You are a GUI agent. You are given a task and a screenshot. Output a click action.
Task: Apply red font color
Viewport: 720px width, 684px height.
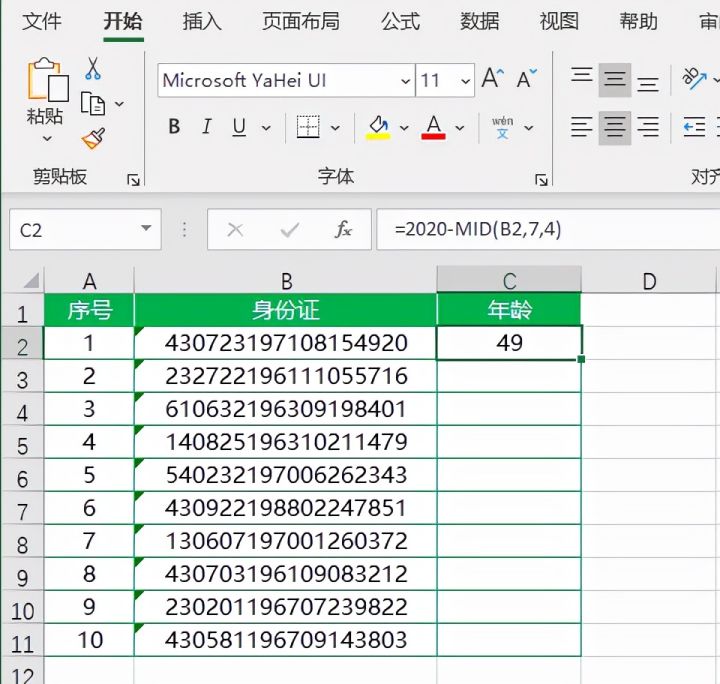tap(433, 127)
